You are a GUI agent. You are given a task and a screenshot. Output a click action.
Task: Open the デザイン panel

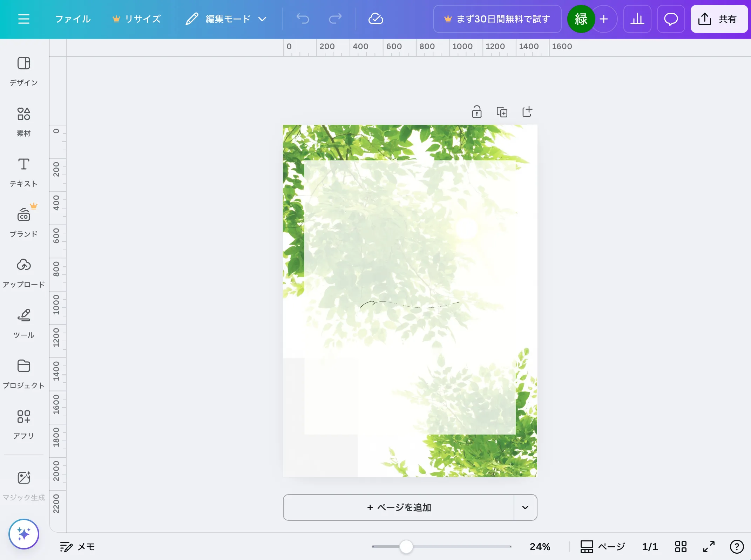(23, 71)
